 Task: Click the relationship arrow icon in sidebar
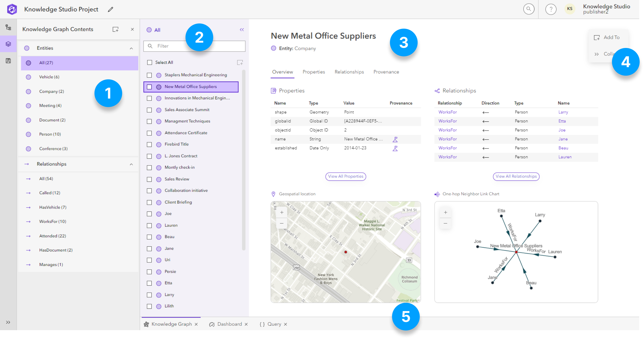click(27, 164)
